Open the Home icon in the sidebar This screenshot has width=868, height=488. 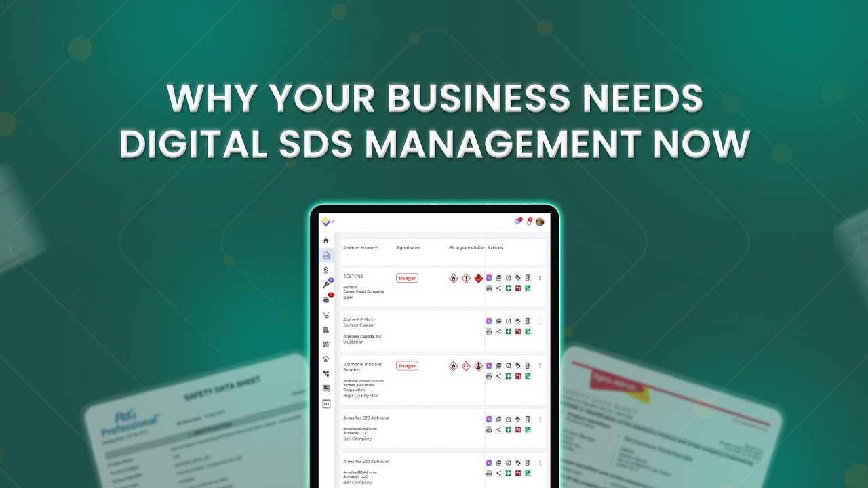click(x=326, y=241)
